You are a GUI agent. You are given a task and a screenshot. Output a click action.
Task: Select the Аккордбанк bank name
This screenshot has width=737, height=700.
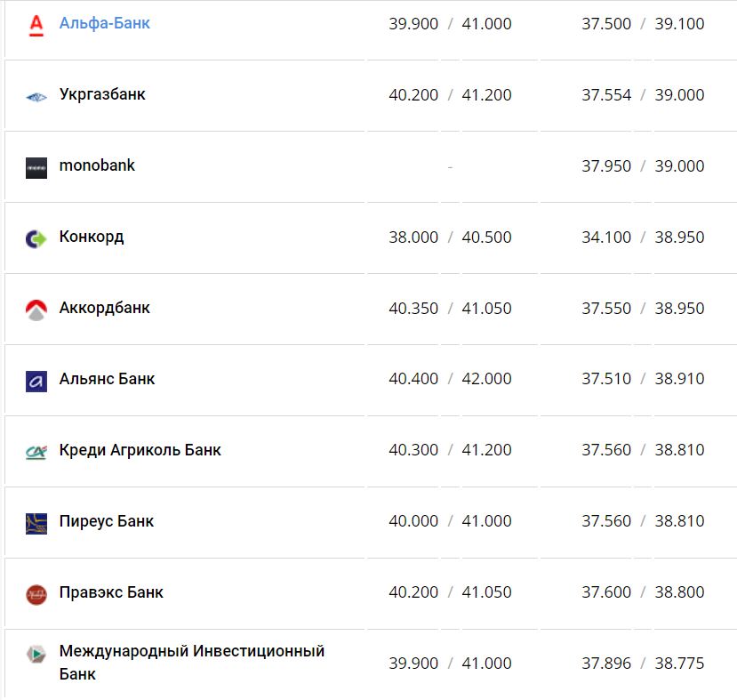point(105,308)
